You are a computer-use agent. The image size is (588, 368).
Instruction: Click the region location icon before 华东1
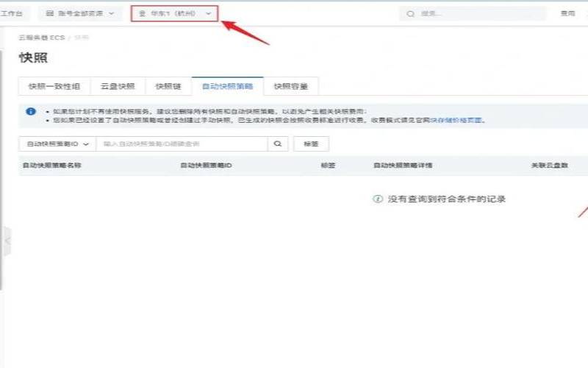142,14
